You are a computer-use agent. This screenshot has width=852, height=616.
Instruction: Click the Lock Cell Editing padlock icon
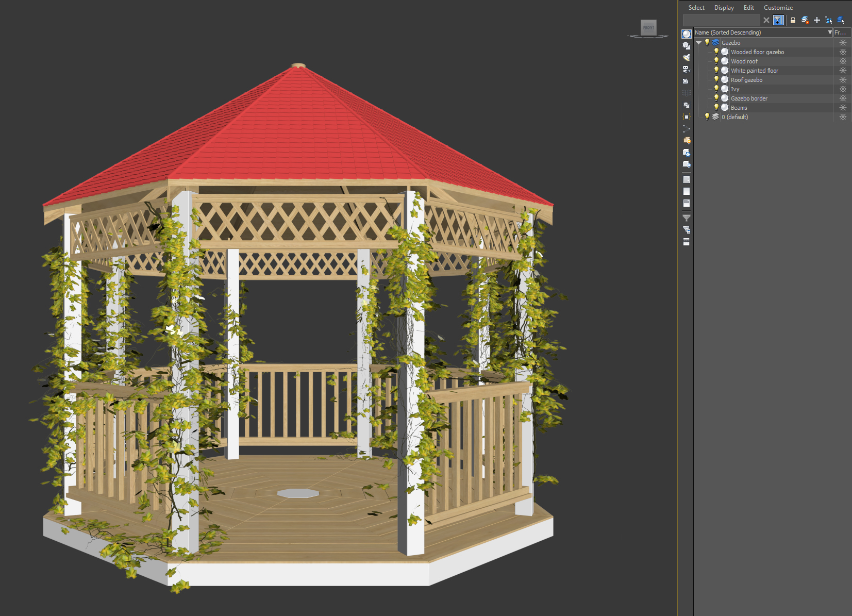(x=793, y=20)
